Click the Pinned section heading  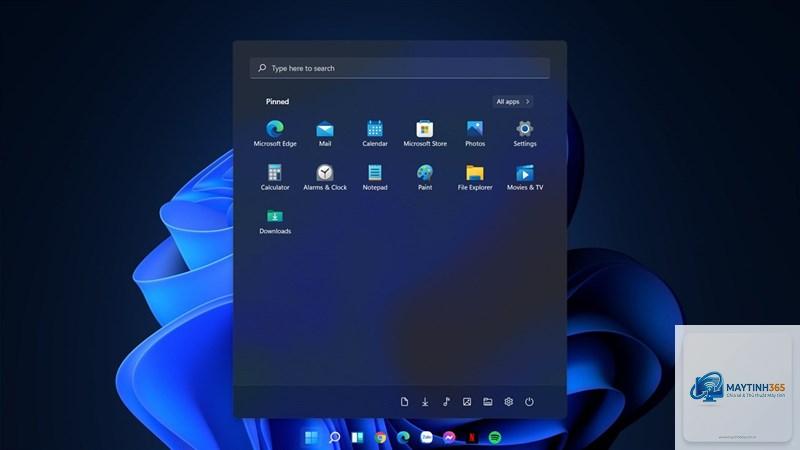click(278, 102)
